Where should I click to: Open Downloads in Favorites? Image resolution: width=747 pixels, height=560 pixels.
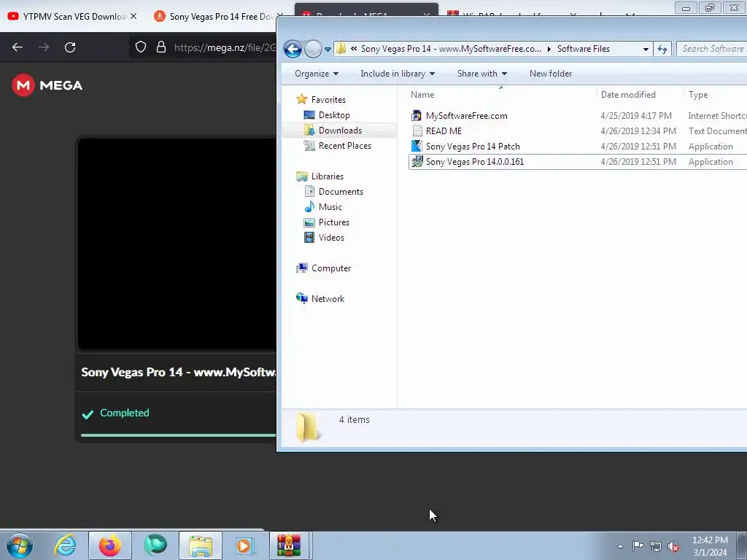(x=340, y=130)
